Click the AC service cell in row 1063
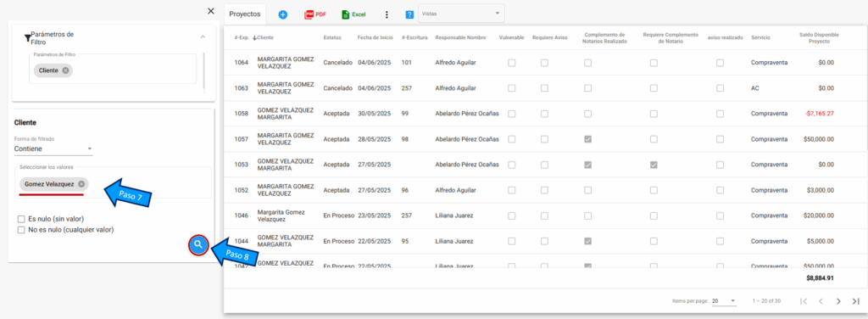The height and width of the screenshot is (319, 868). [755, 88]
